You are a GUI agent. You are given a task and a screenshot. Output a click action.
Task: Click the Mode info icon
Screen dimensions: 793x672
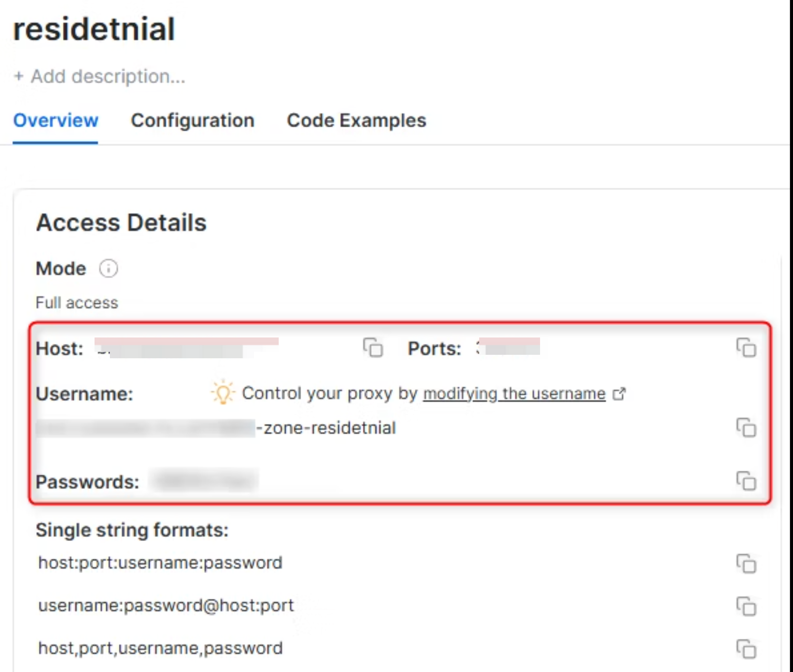click(x=108, y=269)
